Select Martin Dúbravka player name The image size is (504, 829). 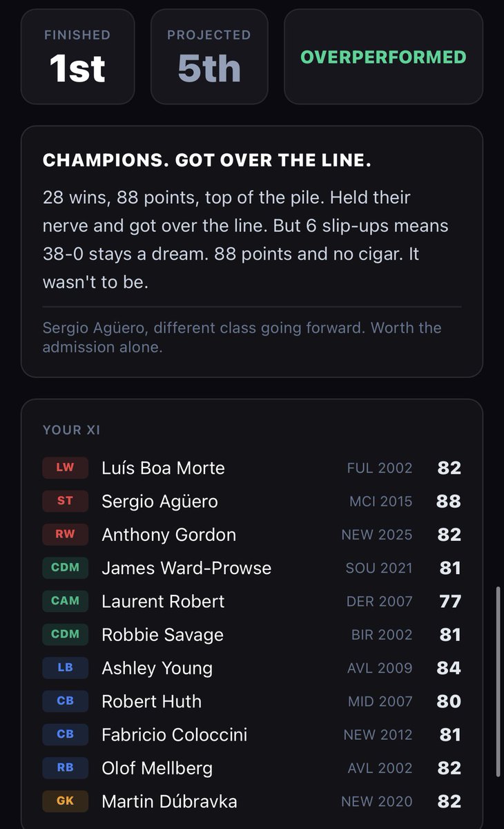[169, 801]
